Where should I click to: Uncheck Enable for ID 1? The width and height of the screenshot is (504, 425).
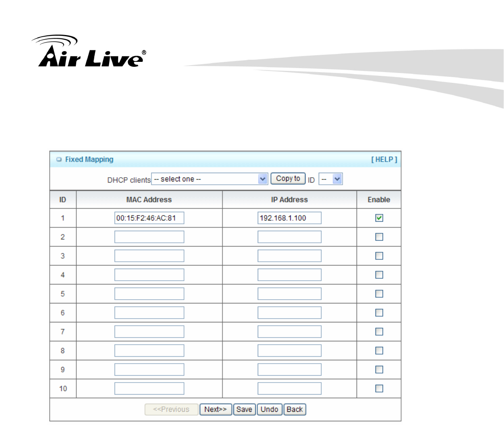379,218
